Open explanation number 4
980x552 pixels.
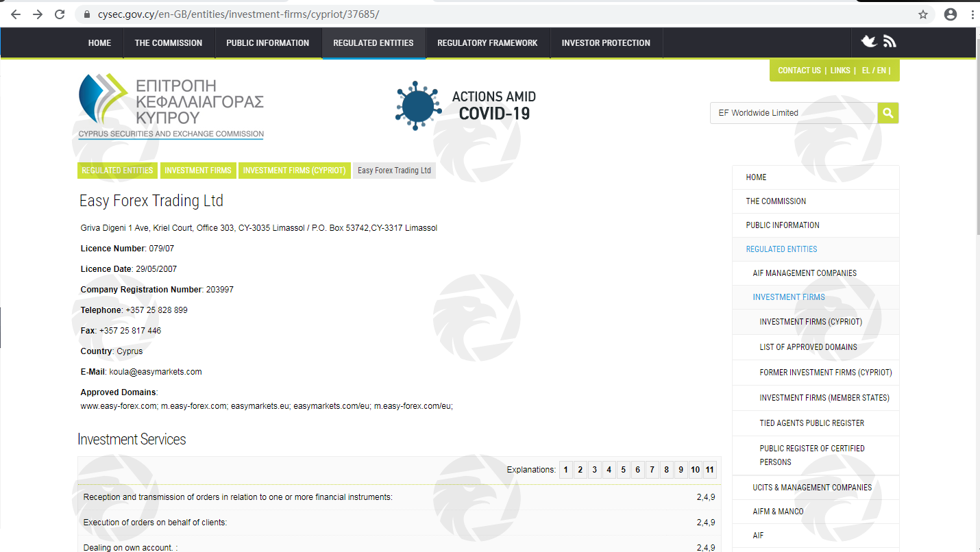pos(609,470)
